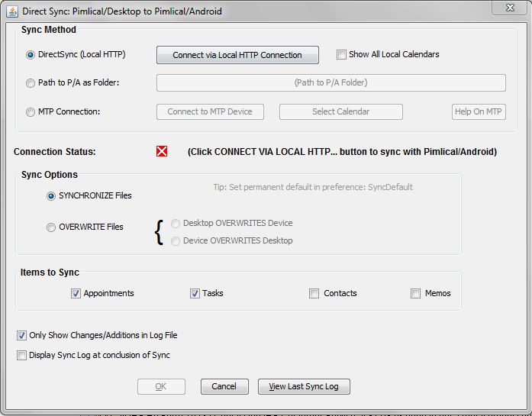Open Help On MTP
Viewport: 532px width, 416px height.
(x=479, y=111)
